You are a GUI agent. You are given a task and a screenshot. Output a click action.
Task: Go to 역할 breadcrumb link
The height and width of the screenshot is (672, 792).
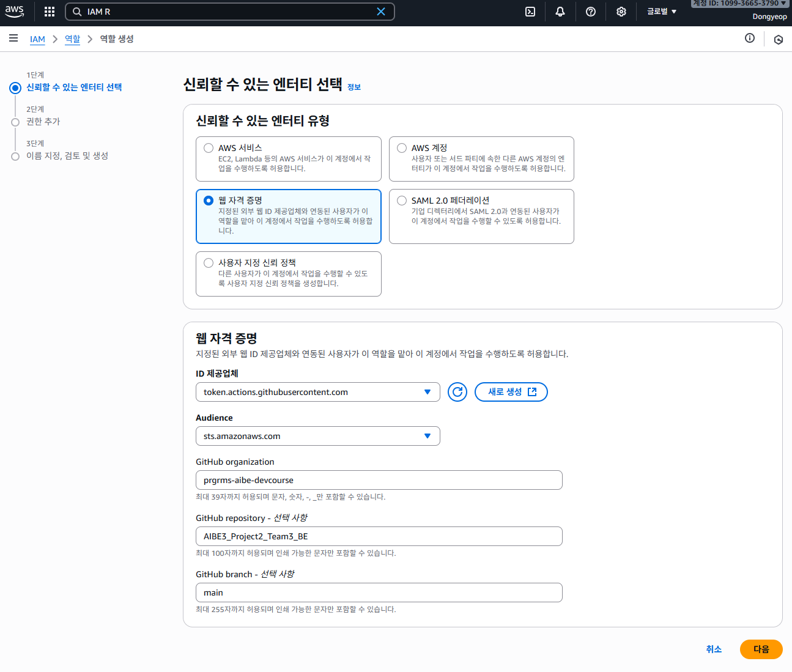pos(72,39)
